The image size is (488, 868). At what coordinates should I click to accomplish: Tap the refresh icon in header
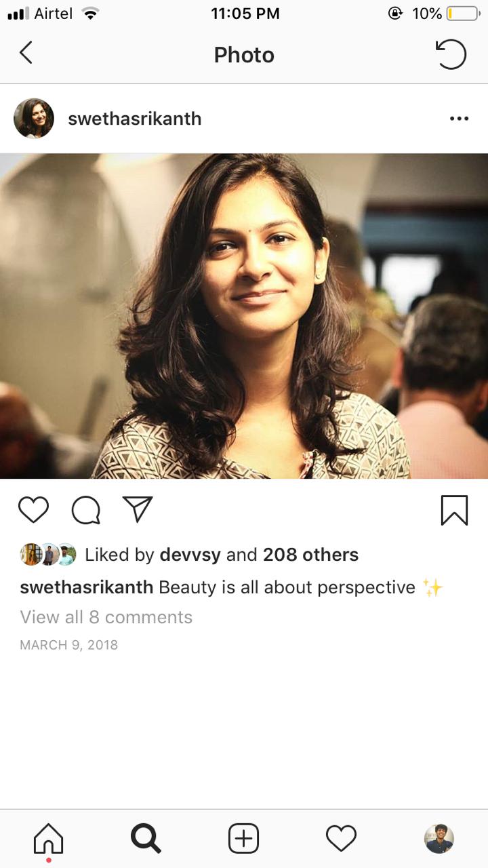tap(451, 54)
